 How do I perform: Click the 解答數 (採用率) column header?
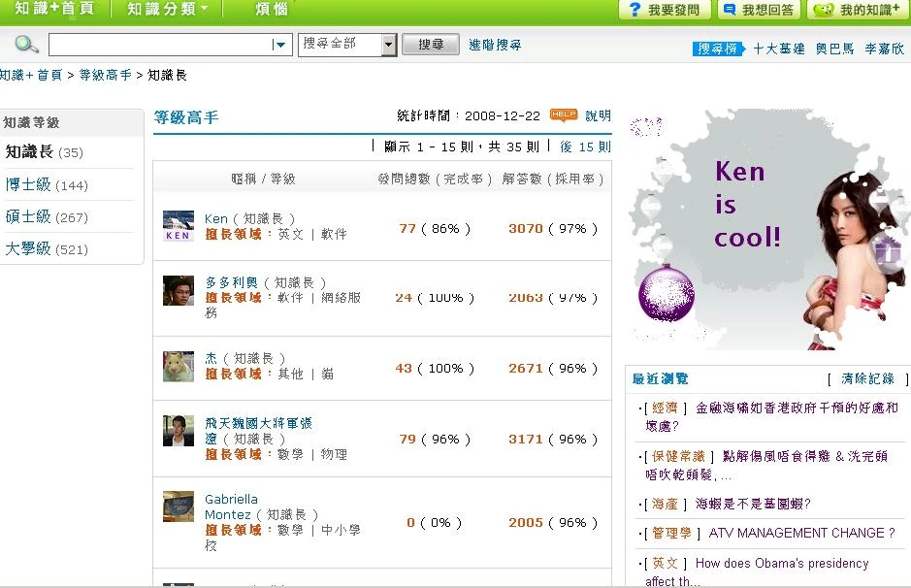[x=553, y=179]
